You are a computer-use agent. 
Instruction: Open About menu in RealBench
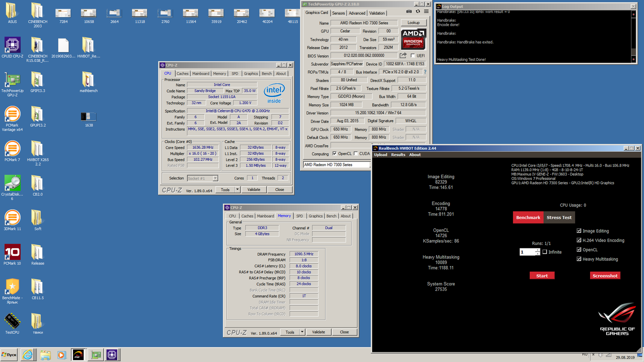415,155
